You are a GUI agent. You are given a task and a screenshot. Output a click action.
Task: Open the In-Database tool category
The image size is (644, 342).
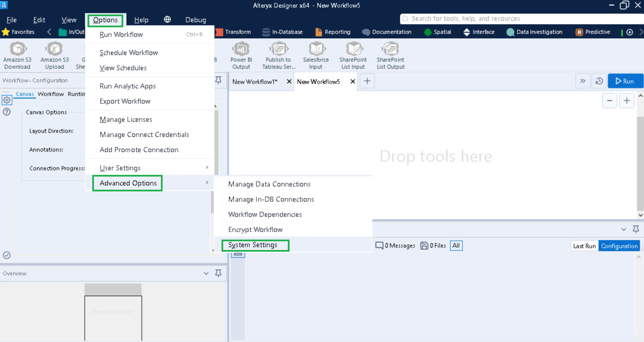282,32
